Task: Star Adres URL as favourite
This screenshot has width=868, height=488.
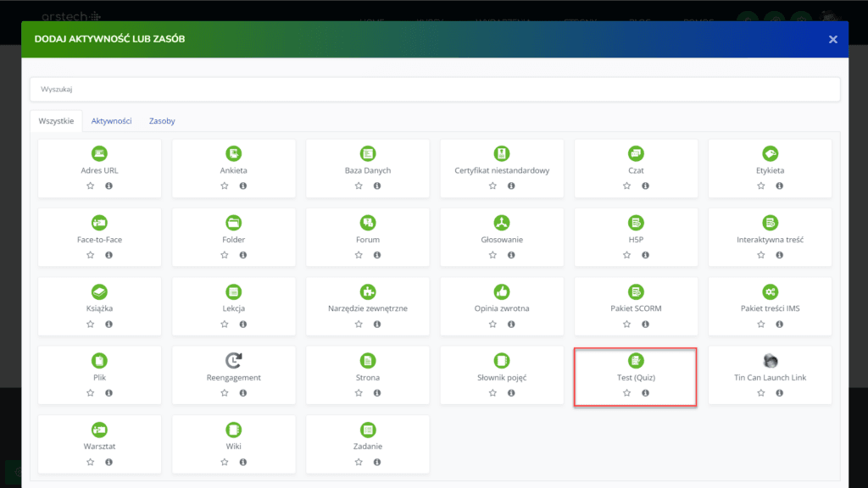Action: tap(90, 186)
